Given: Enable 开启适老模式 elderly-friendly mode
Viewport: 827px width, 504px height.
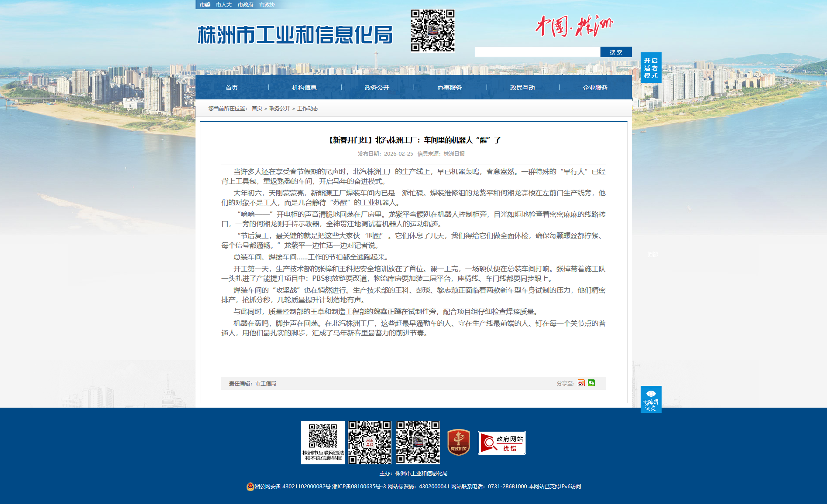Looking at the screenshot, I should [x=651, y=68].
